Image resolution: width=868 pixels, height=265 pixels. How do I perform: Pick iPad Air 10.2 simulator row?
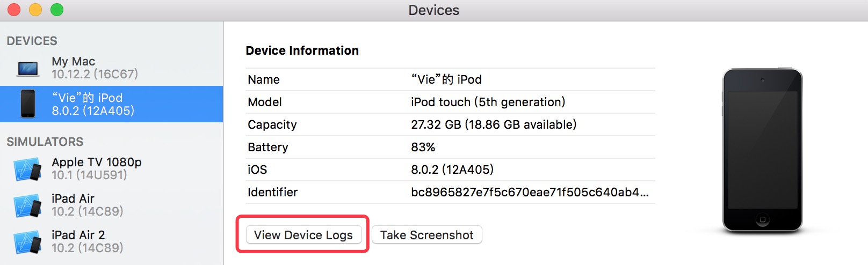[111, 205]
